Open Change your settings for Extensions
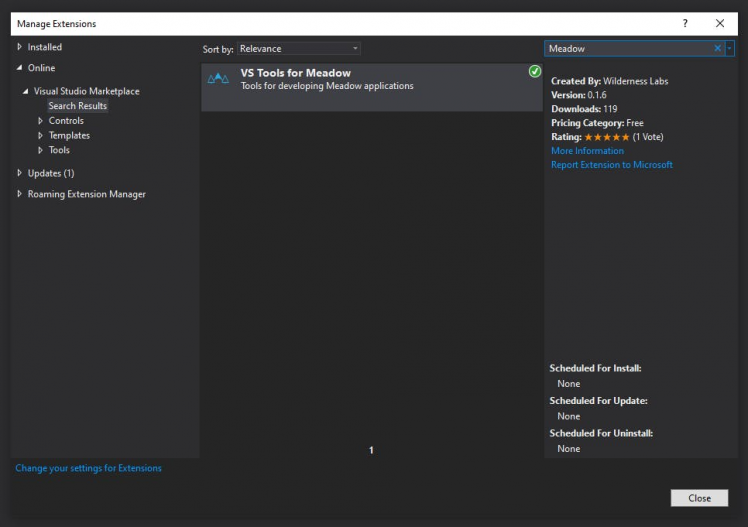The image size is (748, 527). (x=88, y=468)
